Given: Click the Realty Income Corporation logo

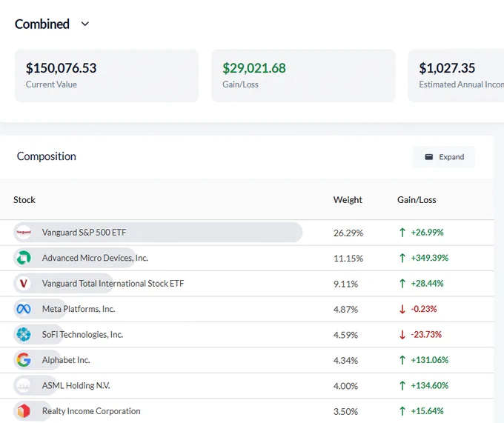Looking at the screenshot, I should pos(24,411).
